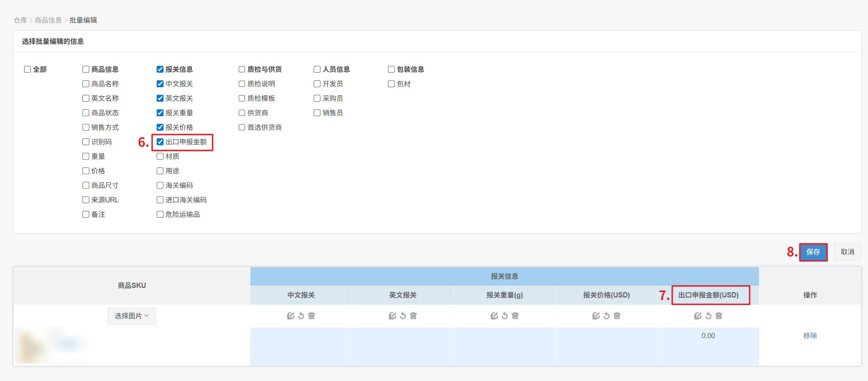Uncheck the 出口申报金额 checkbox
Viewport: 868px width, 381px height.
point(160,142)
